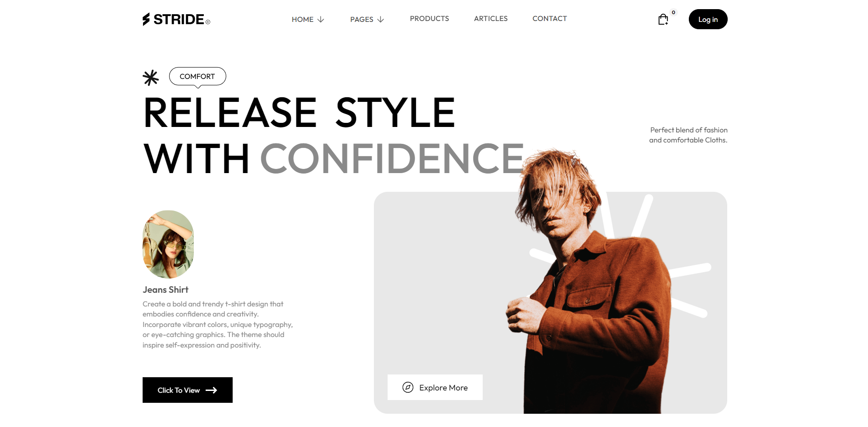
Task: Open the Jeans Shirt model thumbnail
Action: (168, 244)
